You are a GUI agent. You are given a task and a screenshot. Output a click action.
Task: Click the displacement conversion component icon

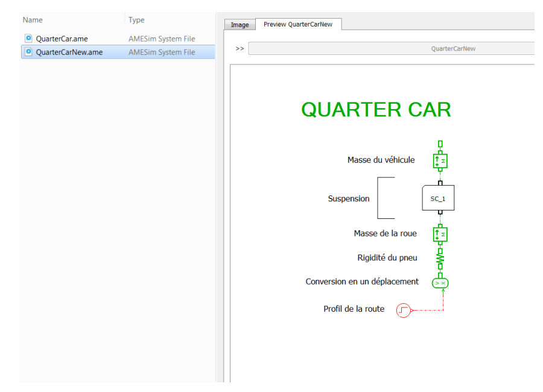point(440,282)
